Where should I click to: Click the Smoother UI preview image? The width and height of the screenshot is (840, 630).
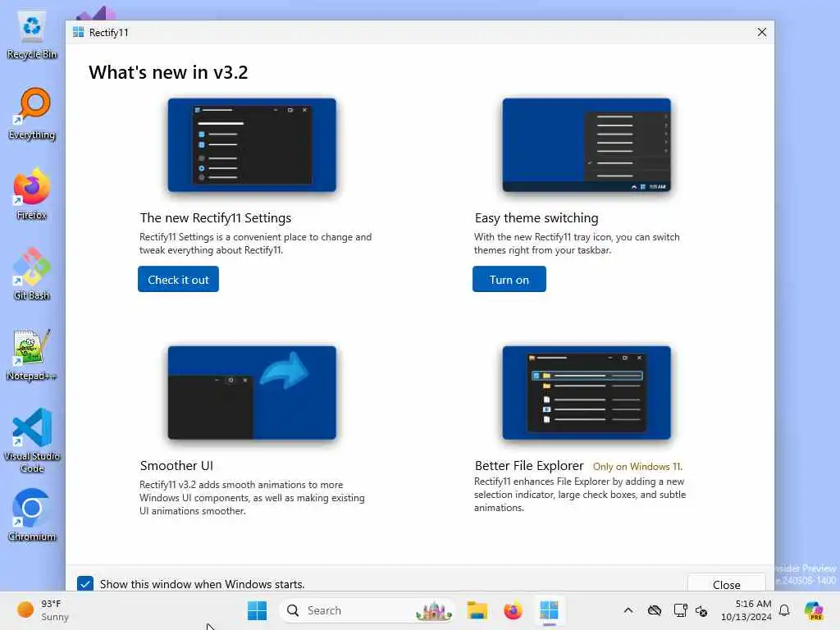(x=252, y=393)
